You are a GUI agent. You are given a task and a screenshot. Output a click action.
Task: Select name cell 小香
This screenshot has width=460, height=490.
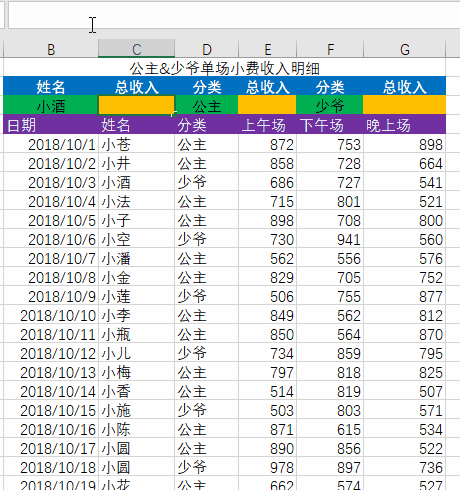136,390
